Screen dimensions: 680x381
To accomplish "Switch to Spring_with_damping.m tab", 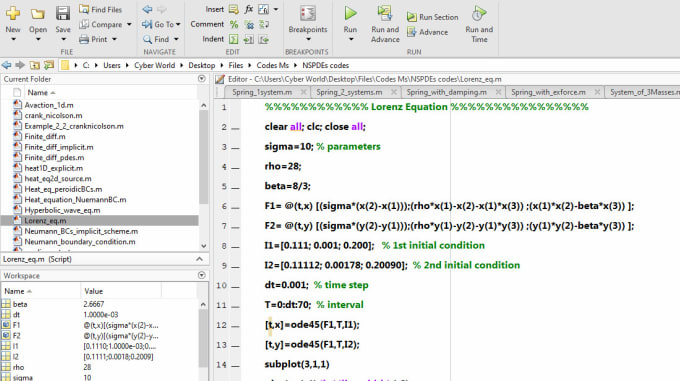I will 446,92.
